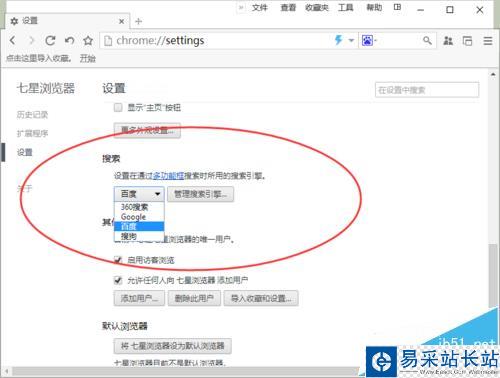Open the 文件 menu
Image resolution: width=500 pixels, height=378 pixels.
click(260, 7)
